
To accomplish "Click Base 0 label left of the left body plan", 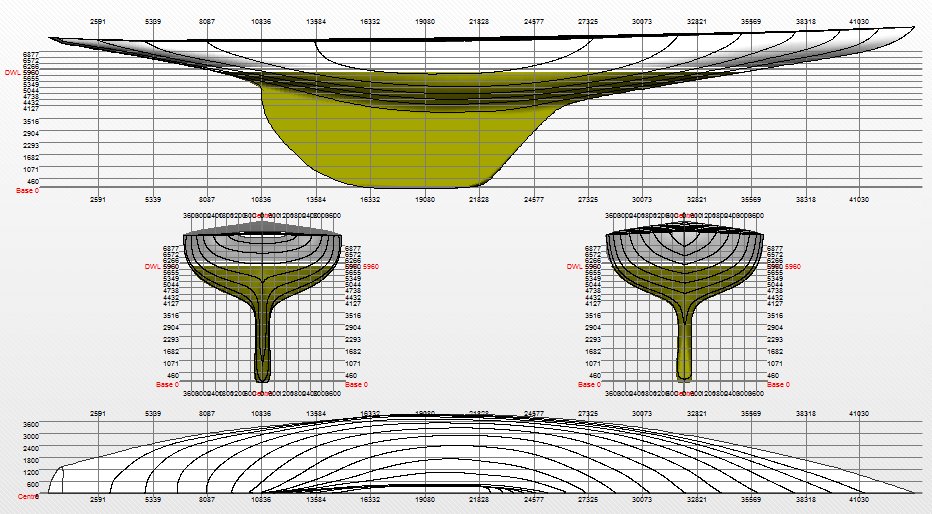I will [x=167, y=384].
